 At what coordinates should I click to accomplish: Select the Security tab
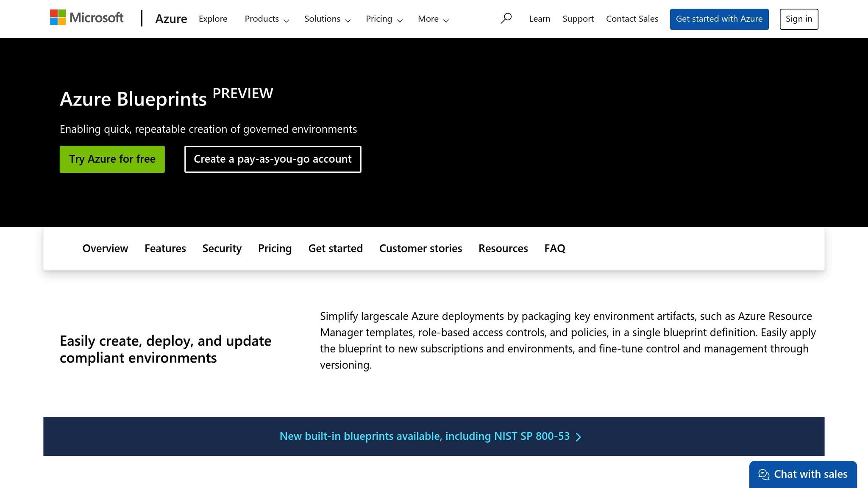point(222,249)
